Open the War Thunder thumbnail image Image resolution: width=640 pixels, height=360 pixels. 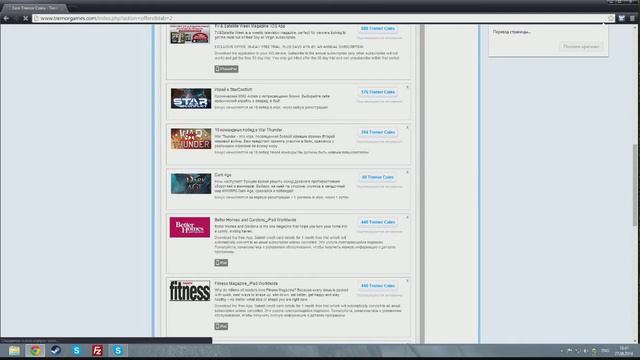coord(191,139)
